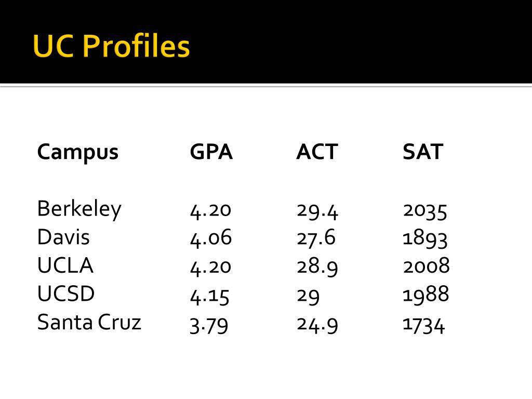Select the ACT column header
Screen dimensions: 532x399
click(317, 151)
